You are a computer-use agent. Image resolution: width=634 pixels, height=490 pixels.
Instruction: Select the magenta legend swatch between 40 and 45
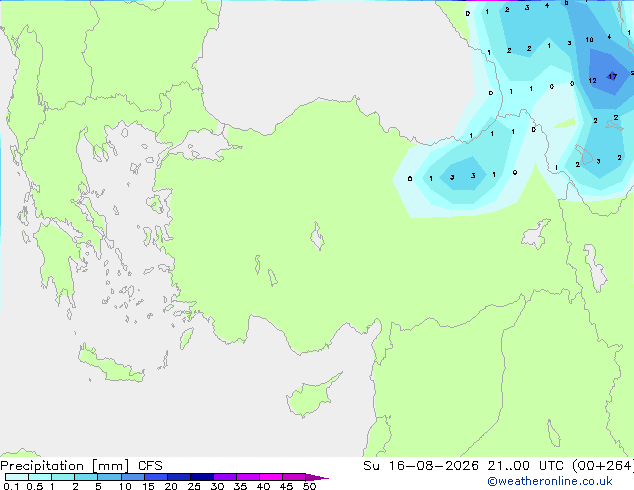click(271, 477)
